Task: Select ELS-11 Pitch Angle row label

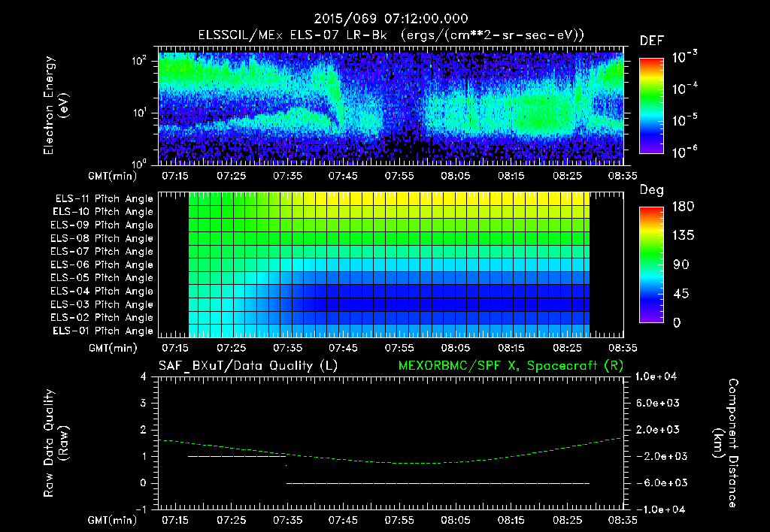Action: tap(104, 199)
